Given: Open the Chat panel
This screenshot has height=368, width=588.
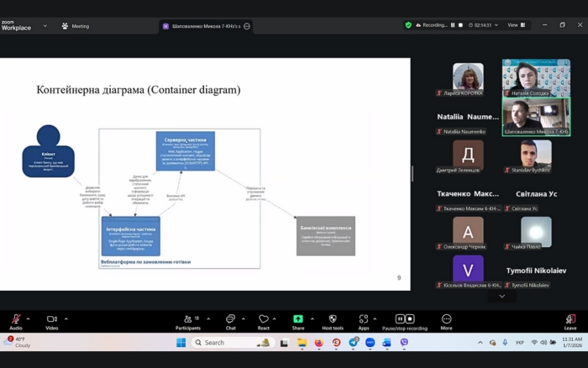Looking at the screenshot, I should click(230, 320).
